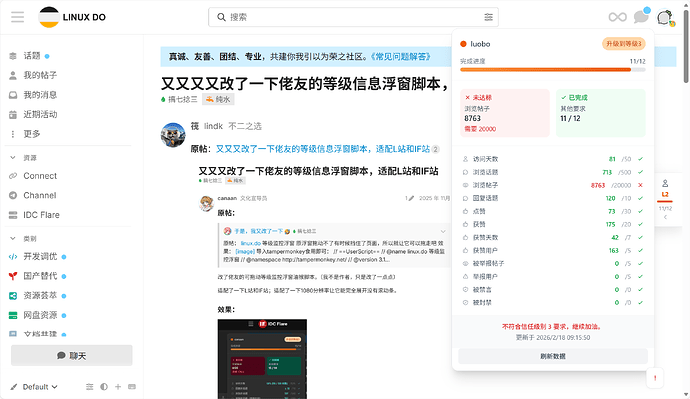Open the 常见问题解答 banner link
This screenshot has width=690, height=399.
(x=400, y=56)
